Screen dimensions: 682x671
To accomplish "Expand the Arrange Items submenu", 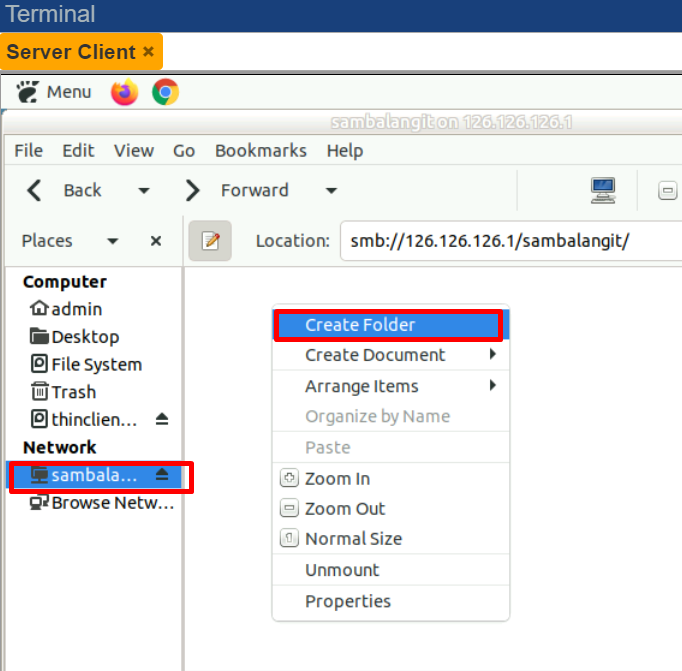I will (x=391, y=386).
